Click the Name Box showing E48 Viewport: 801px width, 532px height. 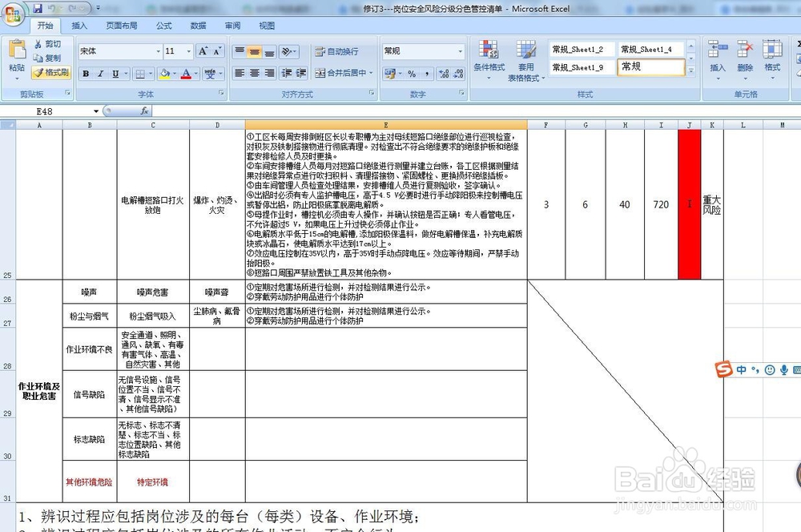click(46, 111)
